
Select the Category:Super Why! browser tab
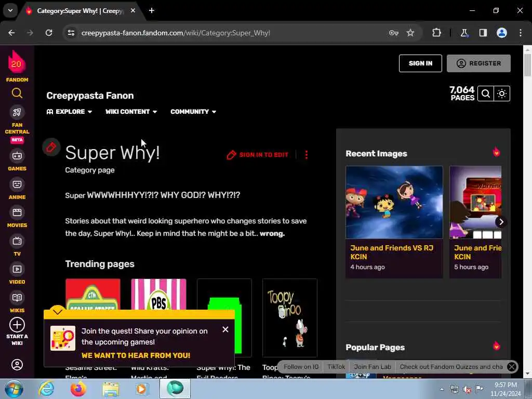click(x=80, y=11)
